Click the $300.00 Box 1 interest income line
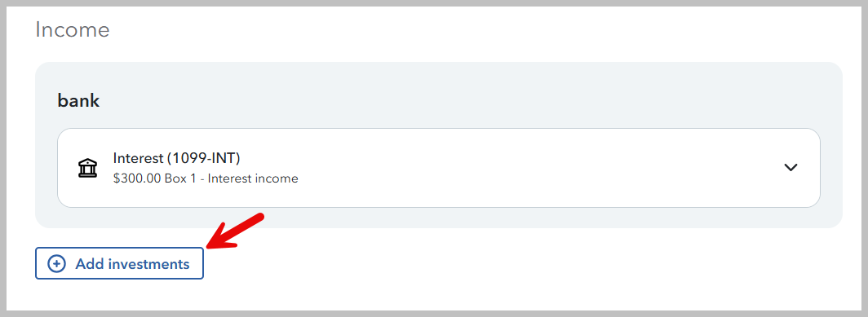 click(206, 178)
